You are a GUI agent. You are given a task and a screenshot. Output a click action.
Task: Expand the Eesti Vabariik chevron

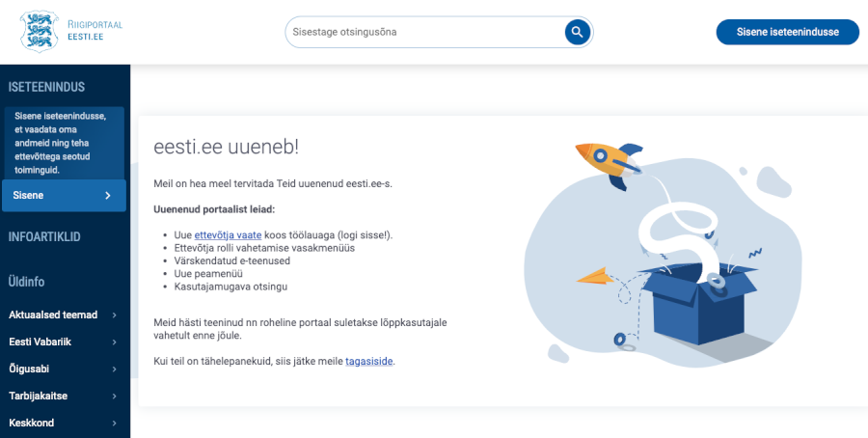(x=114, y=342)
